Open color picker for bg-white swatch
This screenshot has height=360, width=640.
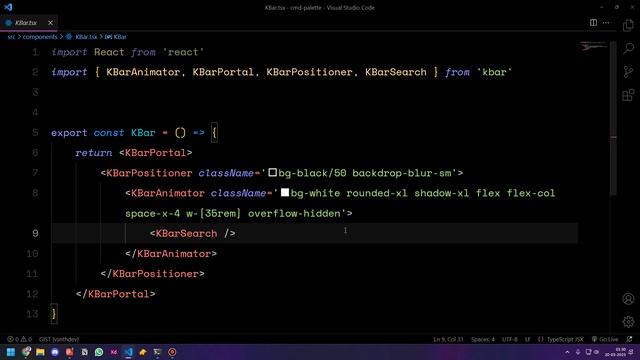(x=285, y=192)
